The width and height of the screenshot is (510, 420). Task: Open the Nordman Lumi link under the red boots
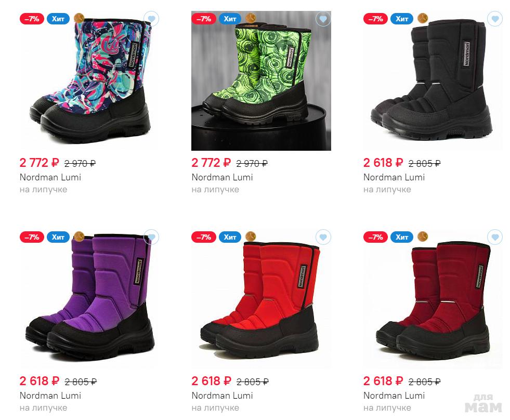point(222,396)
